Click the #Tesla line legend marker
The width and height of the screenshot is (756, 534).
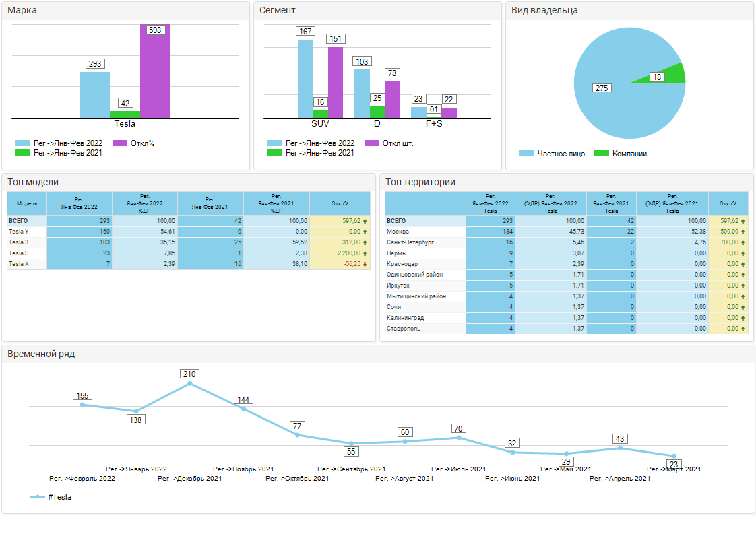(38, 497)
